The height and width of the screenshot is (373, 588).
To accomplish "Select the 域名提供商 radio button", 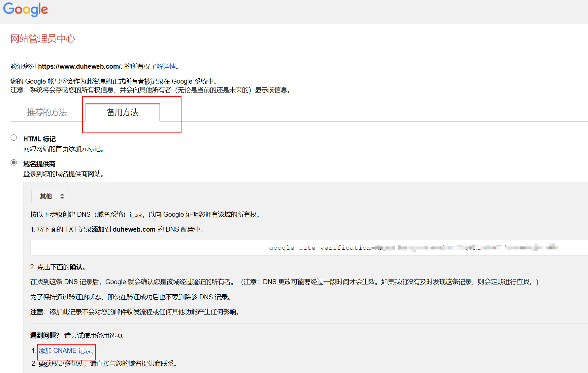I will [14, 163].
